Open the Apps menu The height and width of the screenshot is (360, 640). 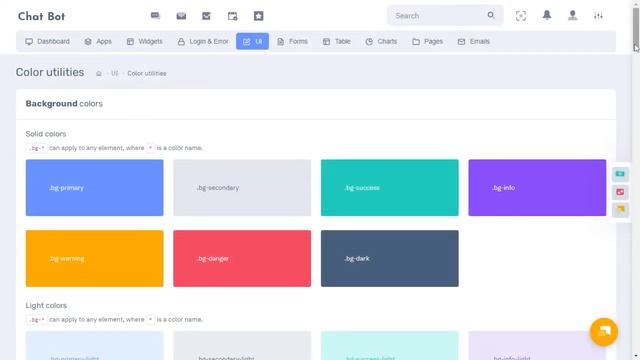[98, 42]
